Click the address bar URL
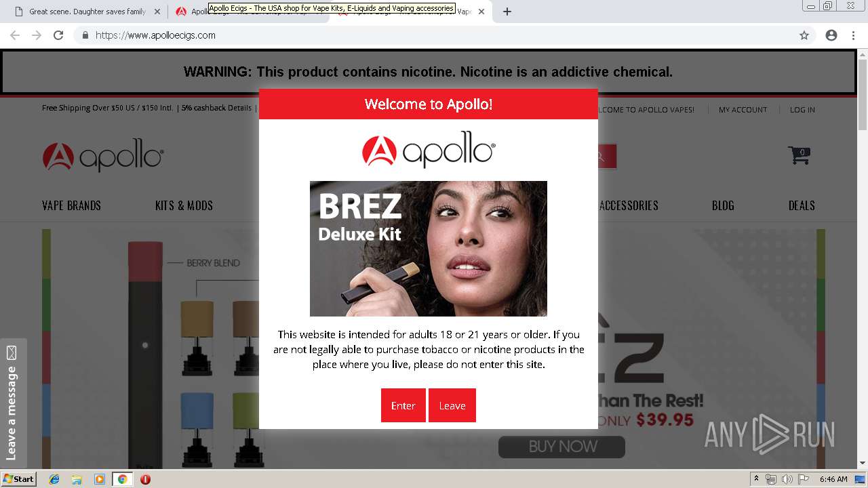This screenshot has width=868, height=488. pyautogui.click(x=155, y=35)
